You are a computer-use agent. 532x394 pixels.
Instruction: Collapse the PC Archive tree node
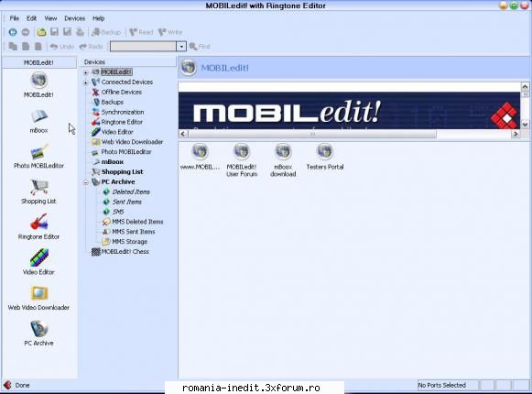point(86,182)
